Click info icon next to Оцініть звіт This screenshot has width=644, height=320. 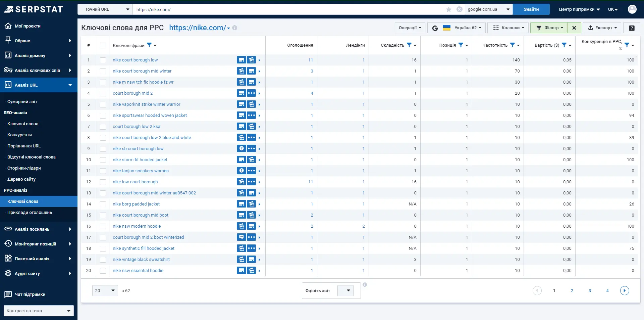365,285
